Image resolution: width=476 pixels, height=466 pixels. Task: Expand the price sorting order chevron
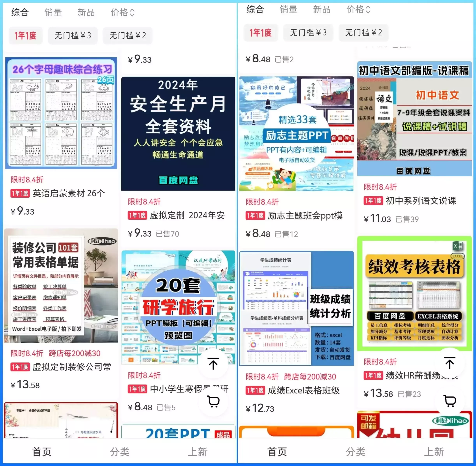[x=132, y=12]
